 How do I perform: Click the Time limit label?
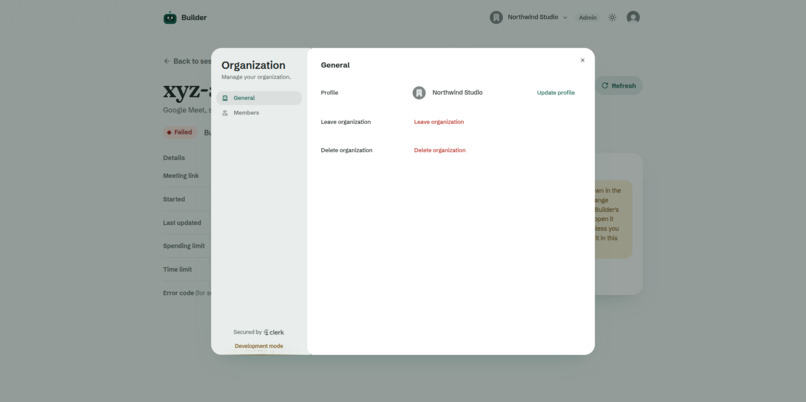177,269
